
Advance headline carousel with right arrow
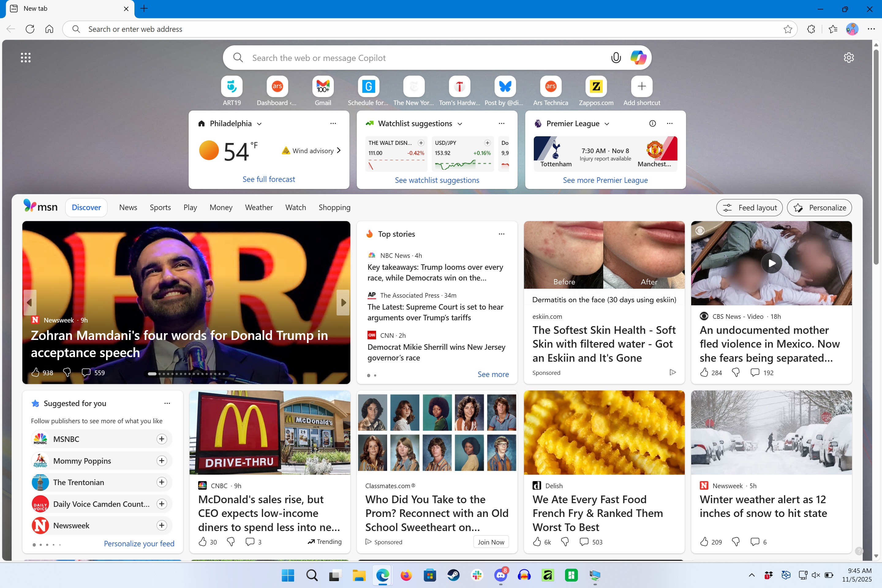click(x=343, y=302)
